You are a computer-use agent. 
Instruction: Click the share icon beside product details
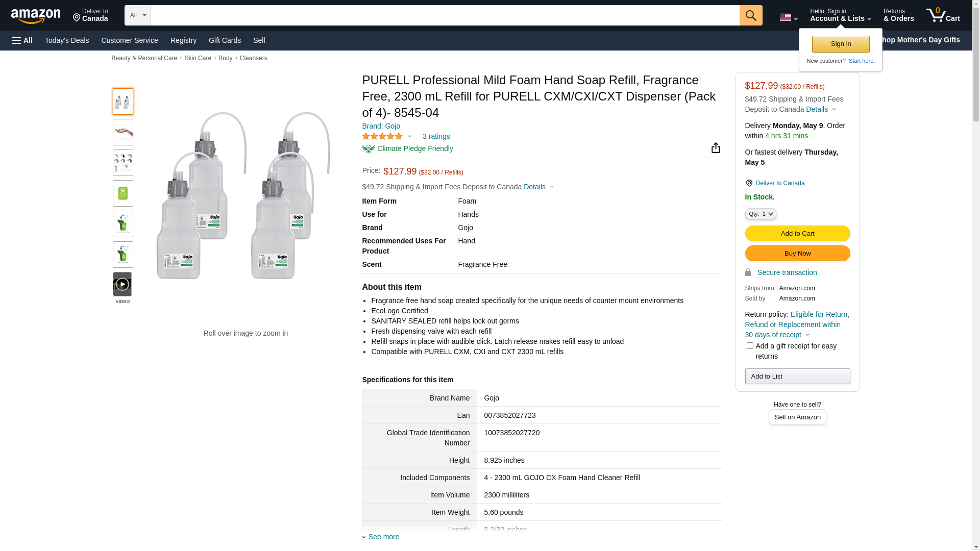coord(716,148)
